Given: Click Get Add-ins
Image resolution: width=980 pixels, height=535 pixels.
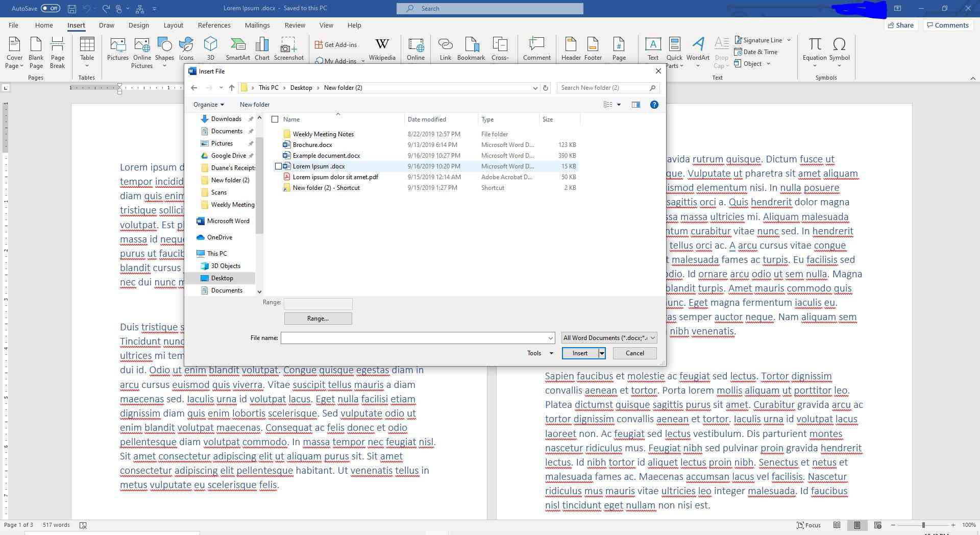Looking at the screenshot, I should point(335,45).
